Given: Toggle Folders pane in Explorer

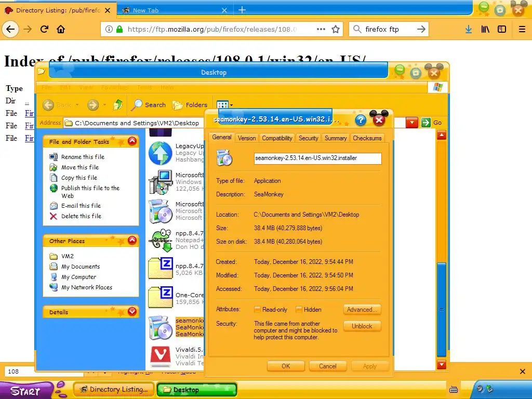Looking at the screenshot, I should point(190,105).
